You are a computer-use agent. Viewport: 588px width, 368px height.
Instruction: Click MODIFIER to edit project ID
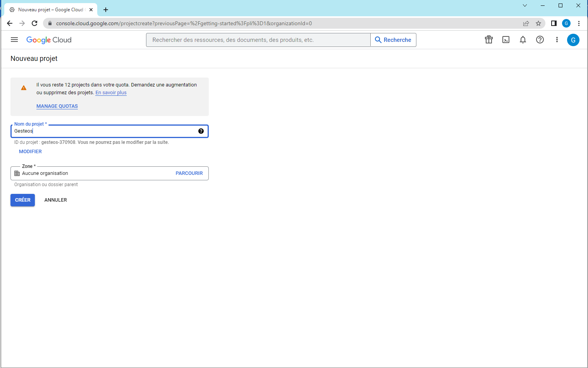30,152
